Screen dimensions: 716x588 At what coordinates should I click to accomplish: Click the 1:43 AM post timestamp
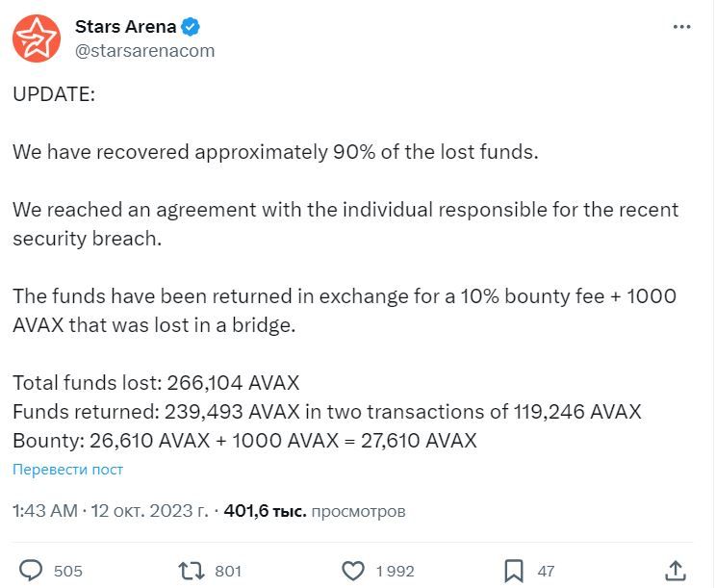[x=45, y=510]
